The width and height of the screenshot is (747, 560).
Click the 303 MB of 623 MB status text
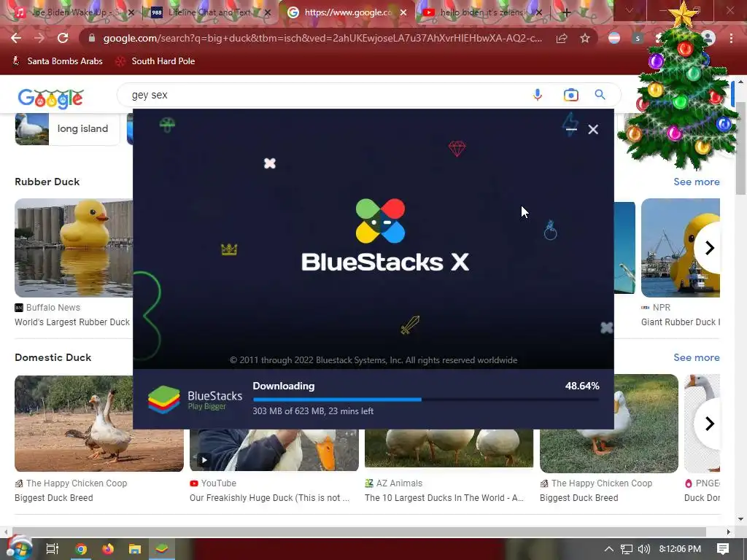click(312, 411)
